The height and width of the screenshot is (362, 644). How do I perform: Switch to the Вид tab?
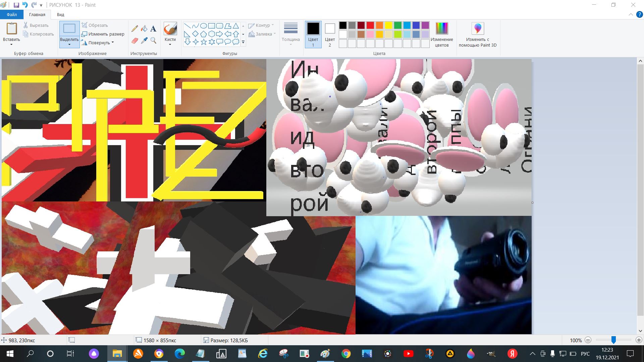click(61, 14)
